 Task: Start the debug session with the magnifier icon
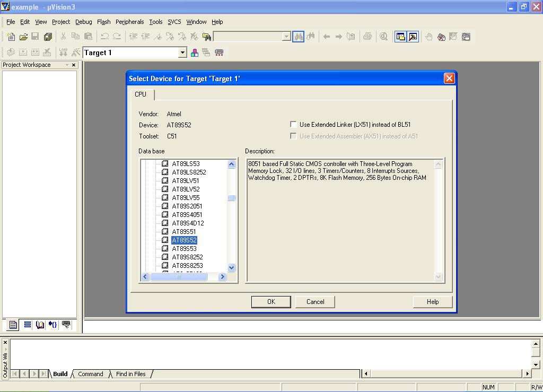click(383, 37)
